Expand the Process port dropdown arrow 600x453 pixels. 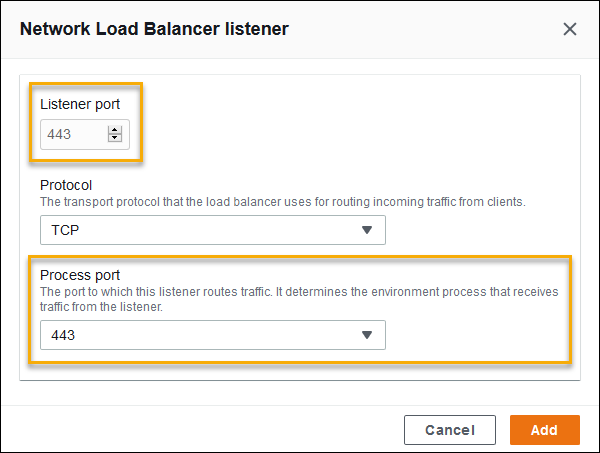click(366, 335)
